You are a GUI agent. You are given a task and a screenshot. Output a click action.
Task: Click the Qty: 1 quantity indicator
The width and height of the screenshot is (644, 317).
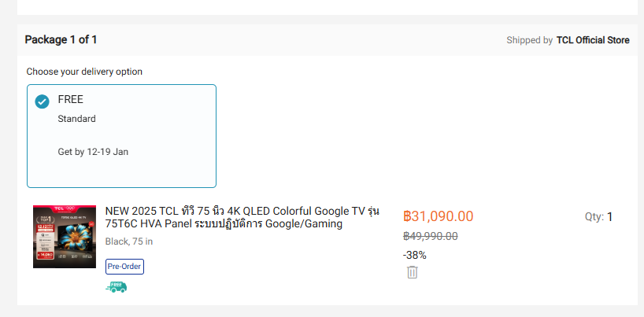[598, 217]
